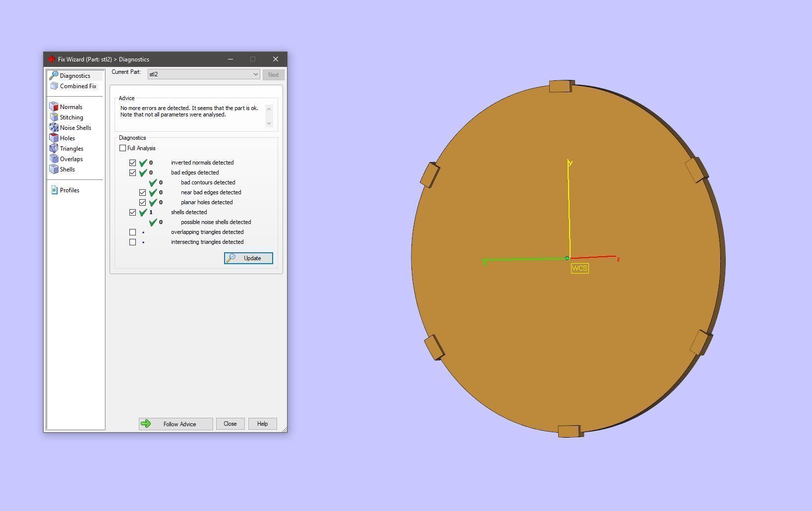
Task: Open the Diagnostics page
Action: (75, 75)
